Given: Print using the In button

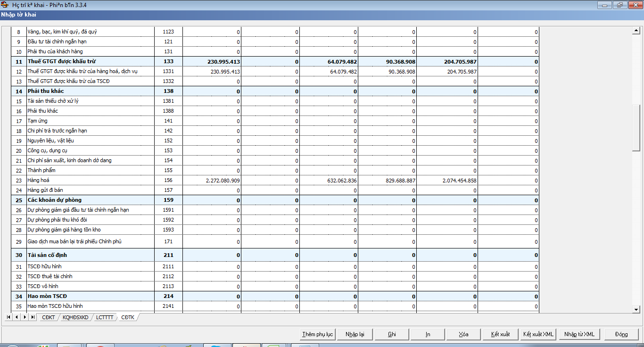Looking at the screenshot, I should [x=428, y=334].
